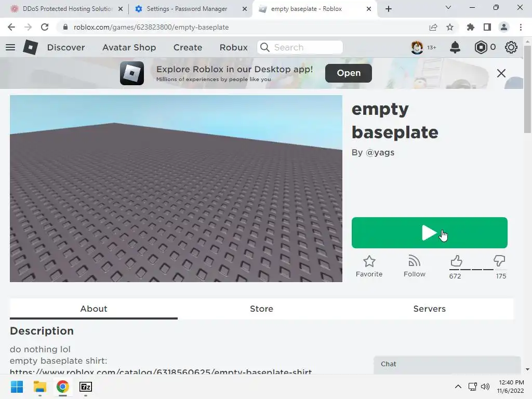
Task: Open Roblox in the Desktop app
Action: tap(349, 73)
